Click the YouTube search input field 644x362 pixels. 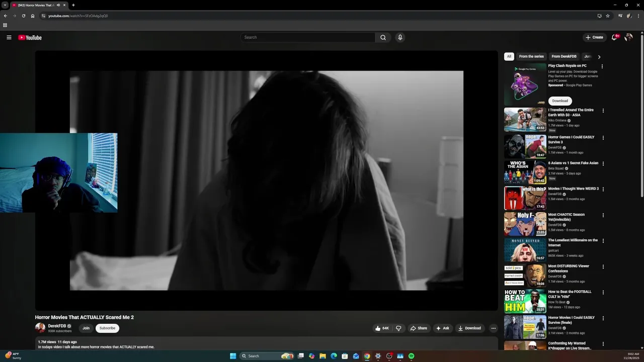click(x=308, y=37)
